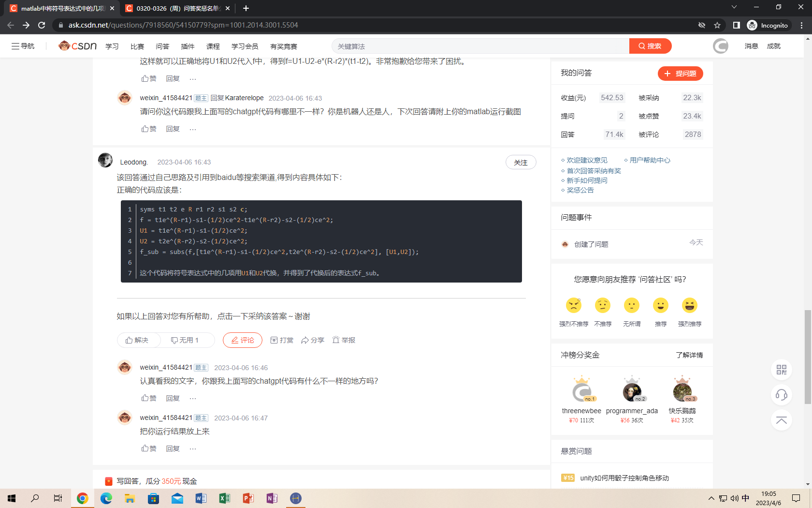Reply to the 16:43 weixin_41584421 comment
812x508 pixels.
(x=173, y=129)
